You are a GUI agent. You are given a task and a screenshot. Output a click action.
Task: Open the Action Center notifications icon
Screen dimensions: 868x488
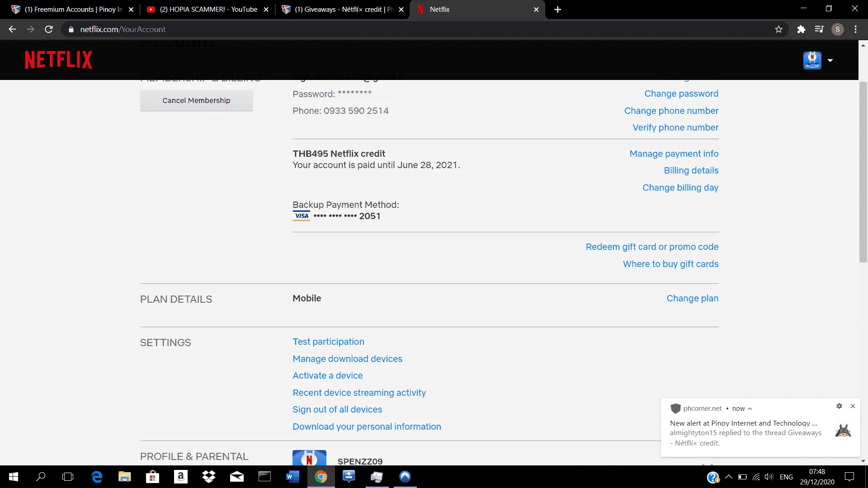pos(849,477)
